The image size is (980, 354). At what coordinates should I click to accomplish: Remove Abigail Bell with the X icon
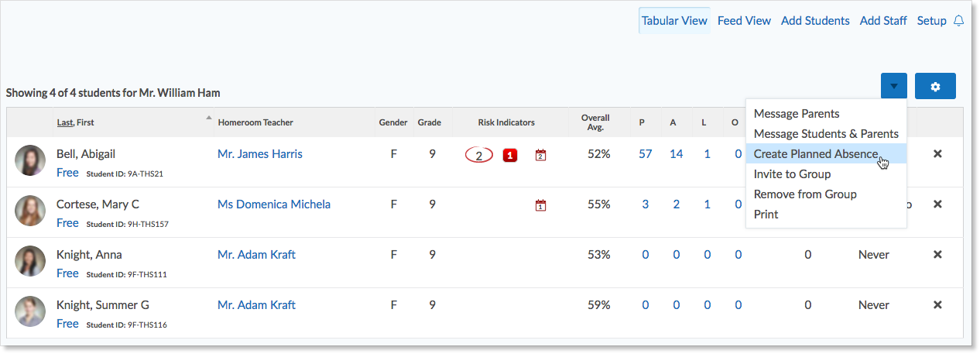[937, 154]
